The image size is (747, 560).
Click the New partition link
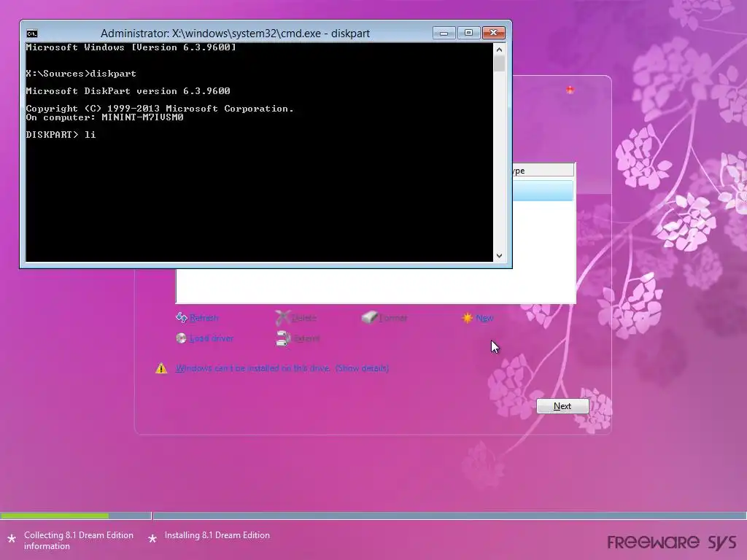(x=484, y=318)
